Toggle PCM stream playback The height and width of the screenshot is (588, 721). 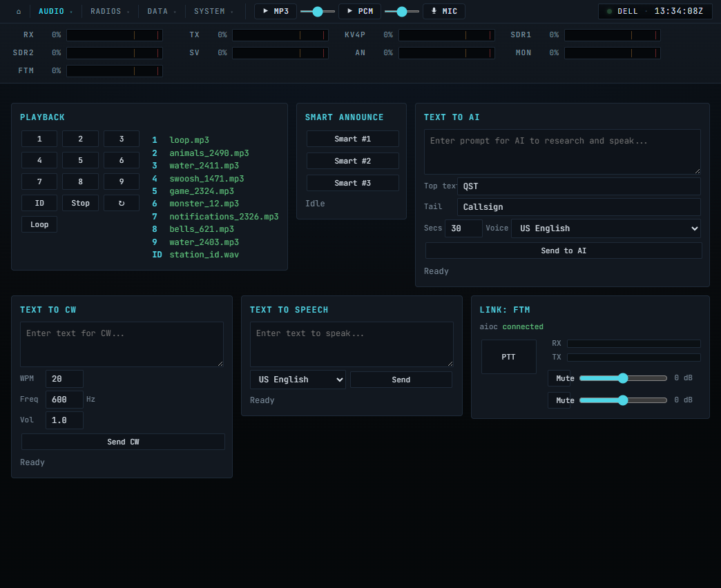pyautogui.click(x=360, y=11)
